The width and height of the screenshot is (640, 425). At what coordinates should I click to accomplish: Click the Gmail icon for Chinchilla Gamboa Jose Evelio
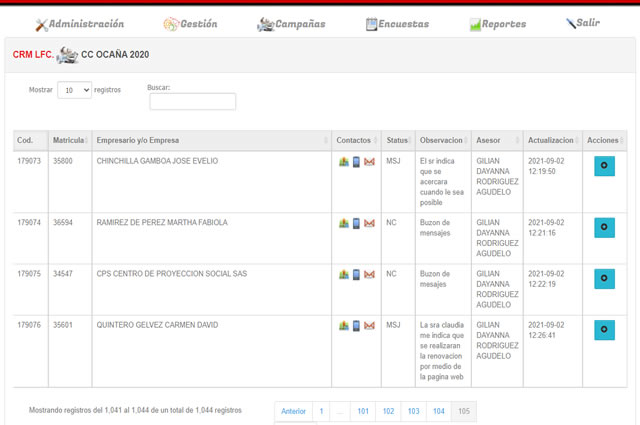pyautogui.click(x=369, y=162)
